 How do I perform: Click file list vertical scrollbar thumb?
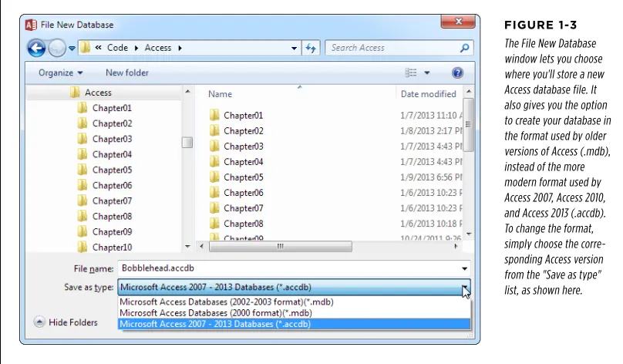coord(469,125)
